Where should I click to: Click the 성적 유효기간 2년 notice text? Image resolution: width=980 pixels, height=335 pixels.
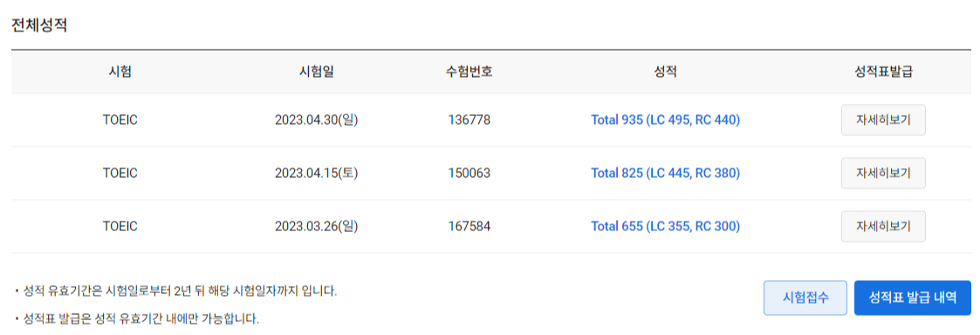pyautogui.click(x=180, y=291)
